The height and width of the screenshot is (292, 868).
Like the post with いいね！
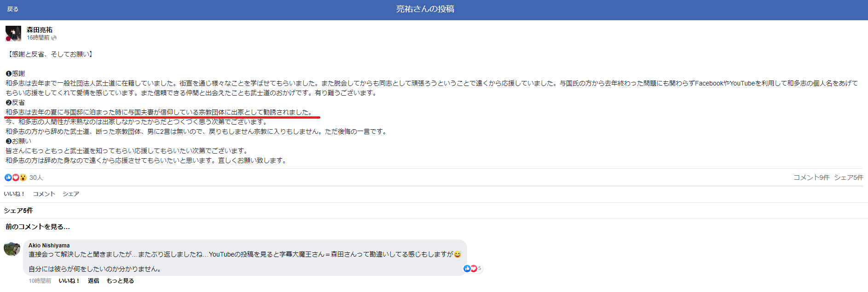click(14, 194)
